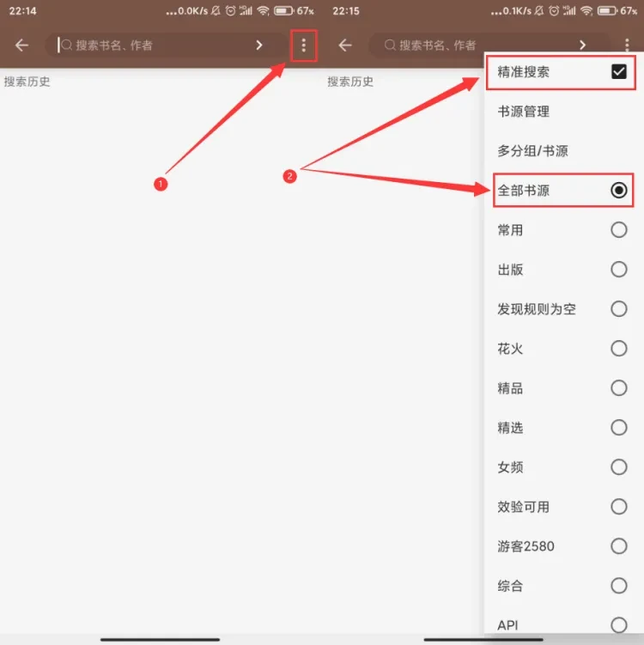The width and height of the screenshot is (644, 645).
Task: Tap the battery icon in the left status bar
Action: pyautogui.click(x=284, y=11)
